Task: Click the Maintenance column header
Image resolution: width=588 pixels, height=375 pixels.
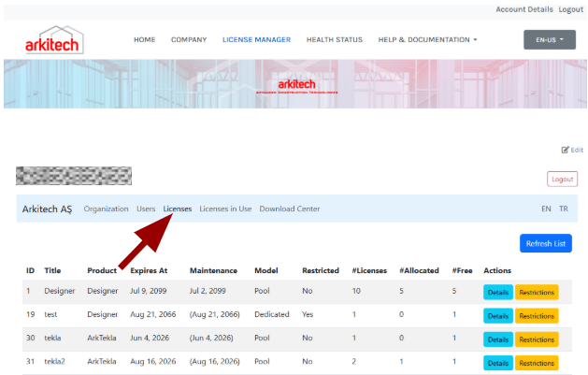Action: (213, 271)
